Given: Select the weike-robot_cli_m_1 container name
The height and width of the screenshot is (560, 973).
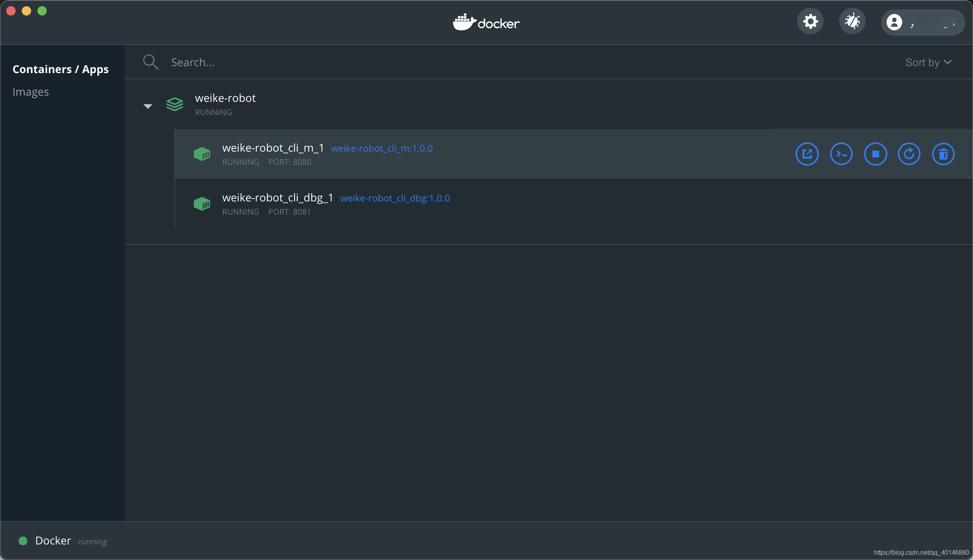Looking at the screenshot, I should [x=273, y=148].
